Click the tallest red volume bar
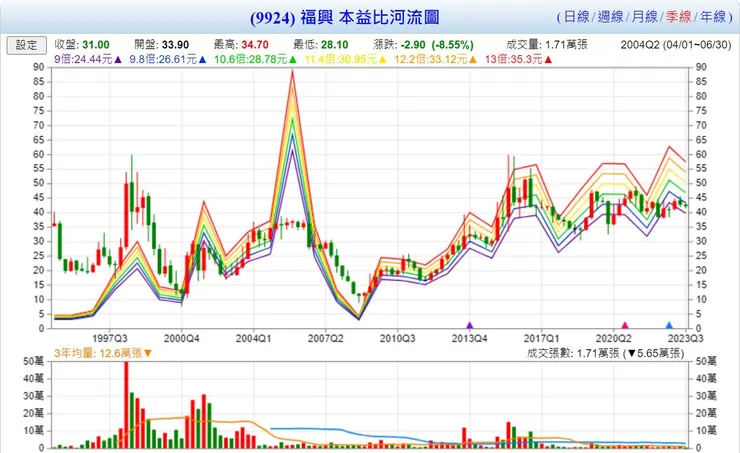The image size is (740, 453). (126, 405)
